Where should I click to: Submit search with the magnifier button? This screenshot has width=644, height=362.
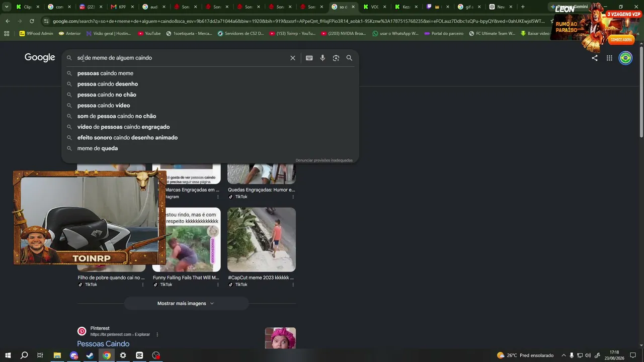coord(349,58)
